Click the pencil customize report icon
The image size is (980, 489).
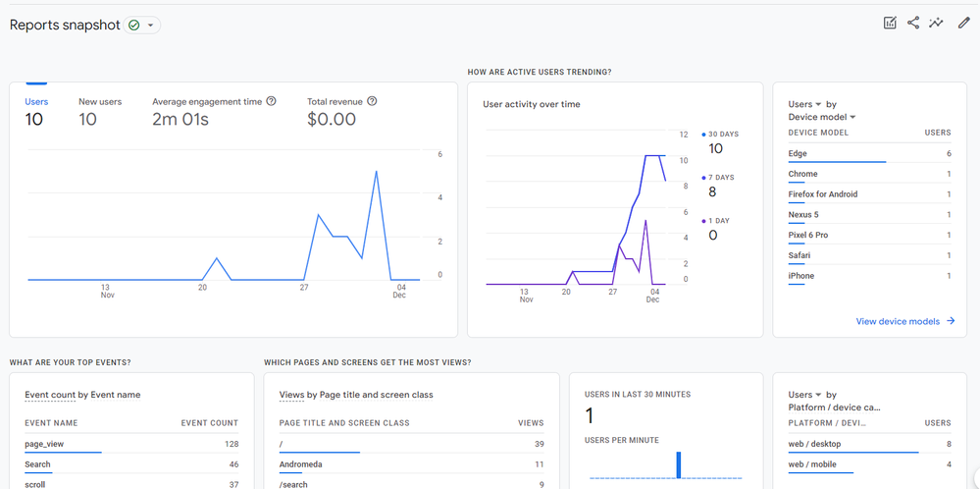click(x=963, y=23)
